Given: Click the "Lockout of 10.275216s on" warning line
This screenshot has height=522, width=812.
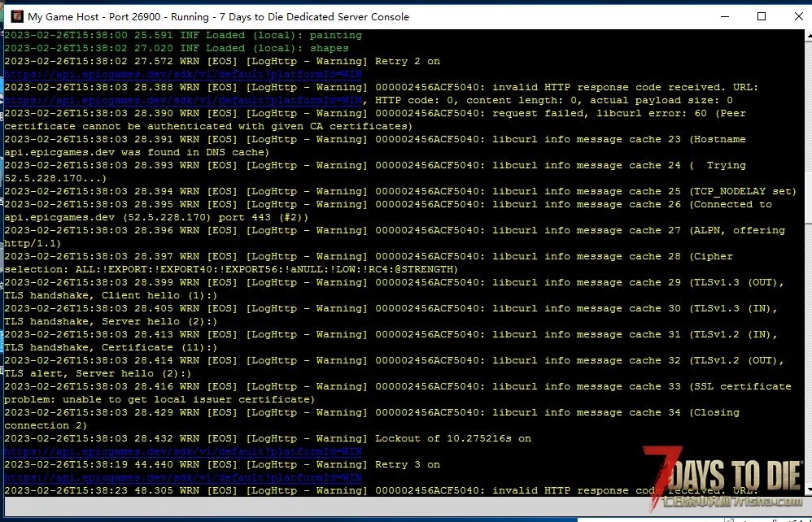Looking at the screenshot, I should pos(268,438).
